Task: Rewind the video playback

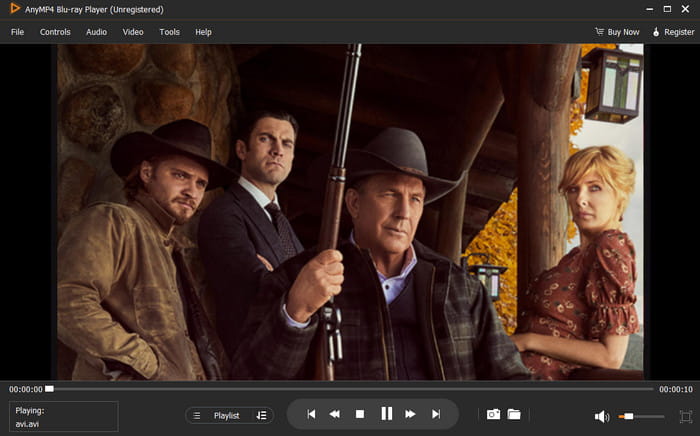Action: [x=334, y=414]
